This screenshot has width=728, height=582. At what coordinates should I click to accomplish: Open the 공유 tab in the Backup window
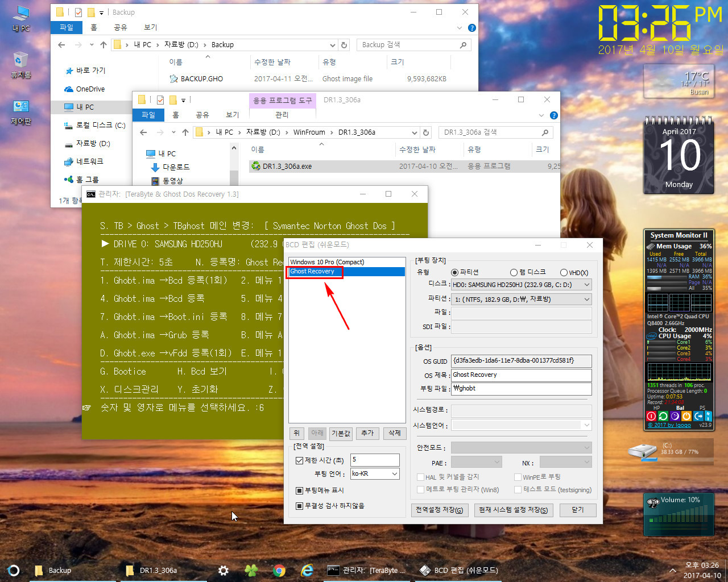[x=121, y=27]
